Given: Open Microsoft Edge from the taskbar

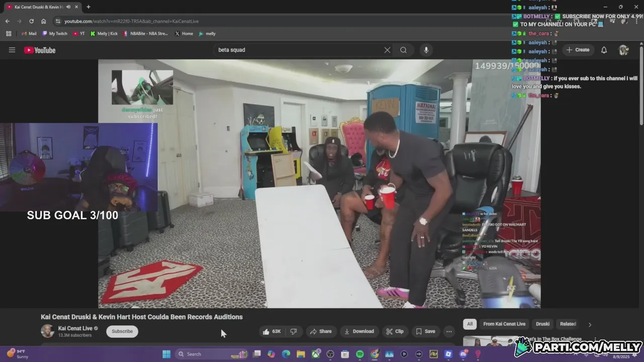Looking at the screenshot, I should [286, 354].
